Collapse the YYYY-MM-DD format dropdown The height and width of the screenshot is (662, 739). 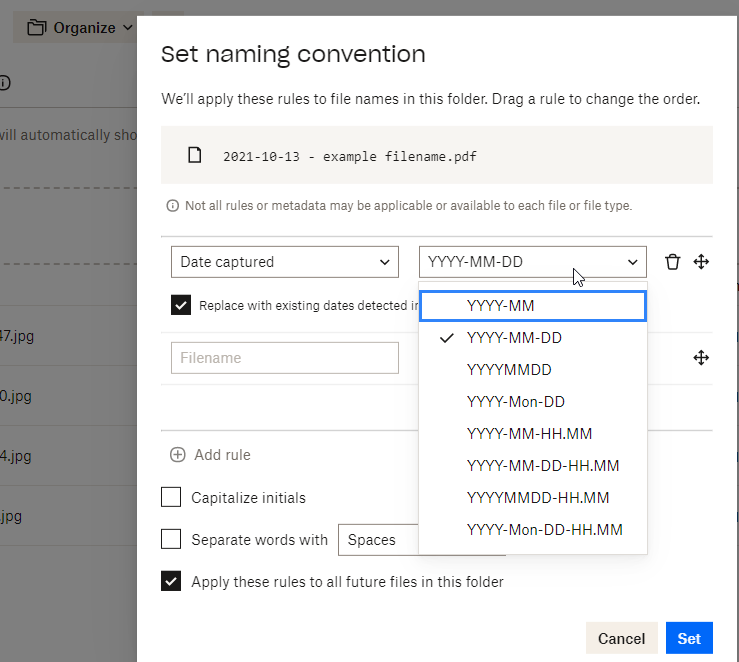[x=532, y=262]
